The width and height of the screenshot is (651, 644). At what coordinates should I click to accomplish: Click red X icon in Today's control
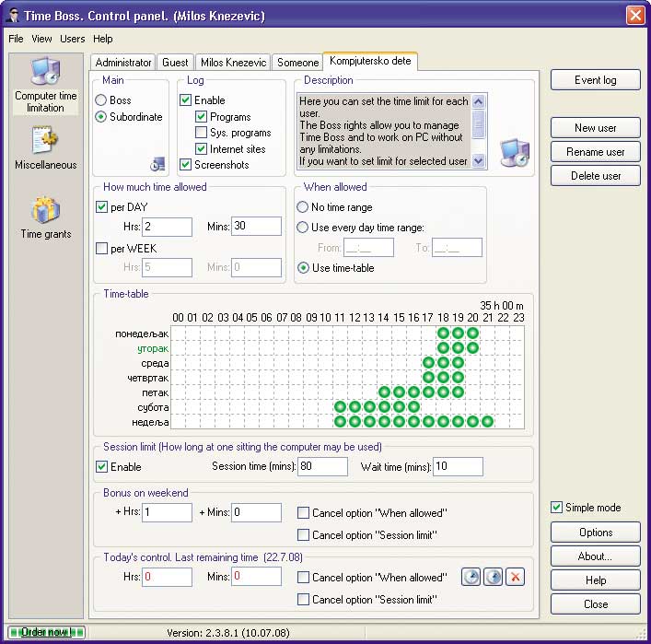pyautogui.click(x=515, y=577)
